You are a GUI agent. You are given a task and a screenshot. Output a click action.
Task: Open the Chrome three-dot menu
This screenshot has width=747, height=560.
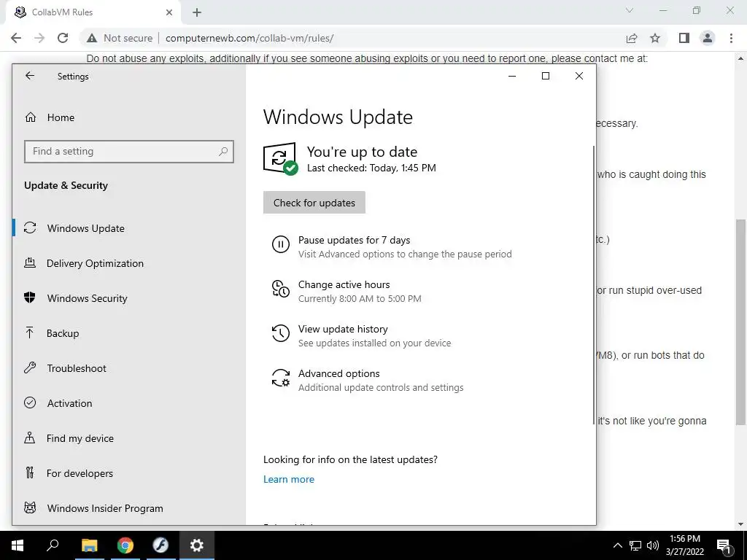[x=731, y=38]
